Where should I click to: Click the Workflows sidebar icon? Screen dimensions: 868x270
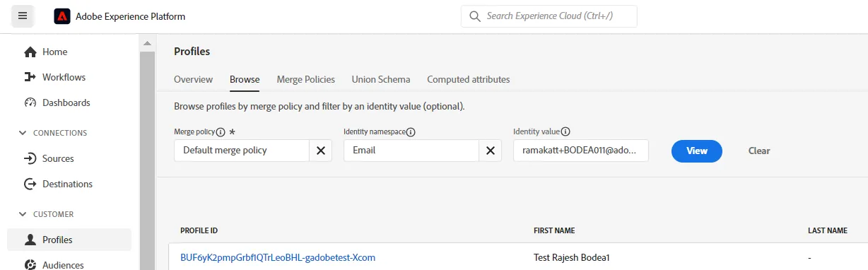click(30, 77)
